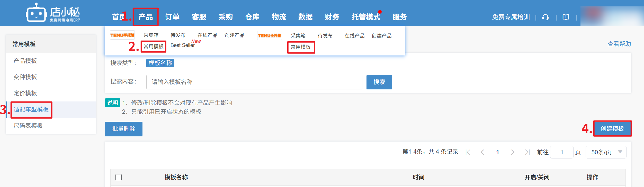Screen dimensions: 644x187
Task: Click the 说明 notice tag
Action: [x=113, y=103]
